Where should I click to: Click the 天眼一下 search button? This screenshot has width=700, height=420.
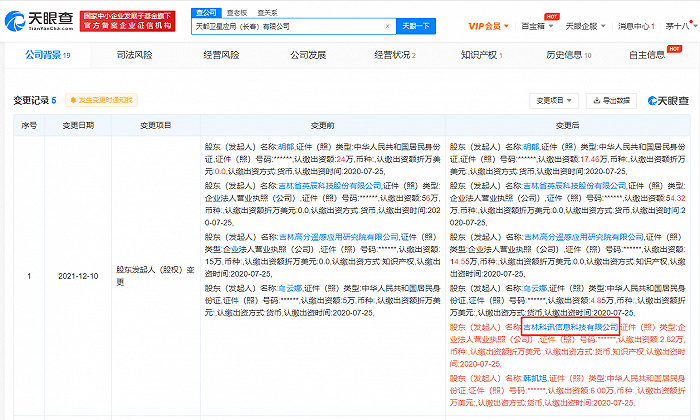(416, 26)
